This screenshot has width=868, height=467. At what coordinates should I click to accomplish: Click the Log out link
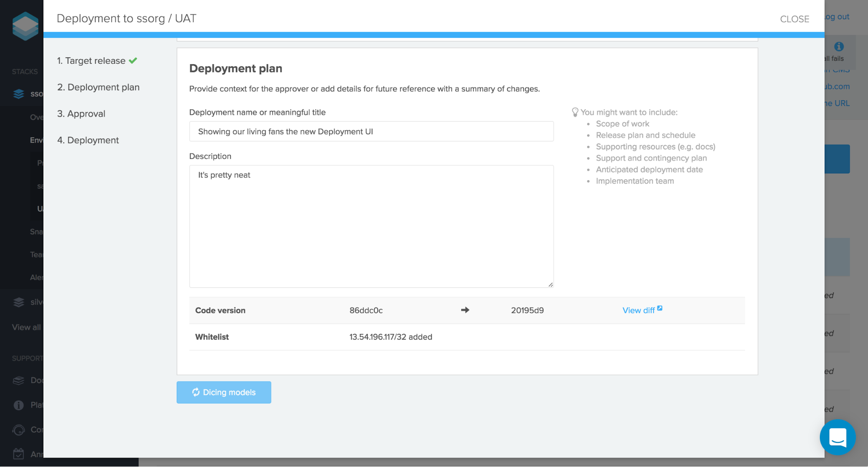tap(837, 16)
